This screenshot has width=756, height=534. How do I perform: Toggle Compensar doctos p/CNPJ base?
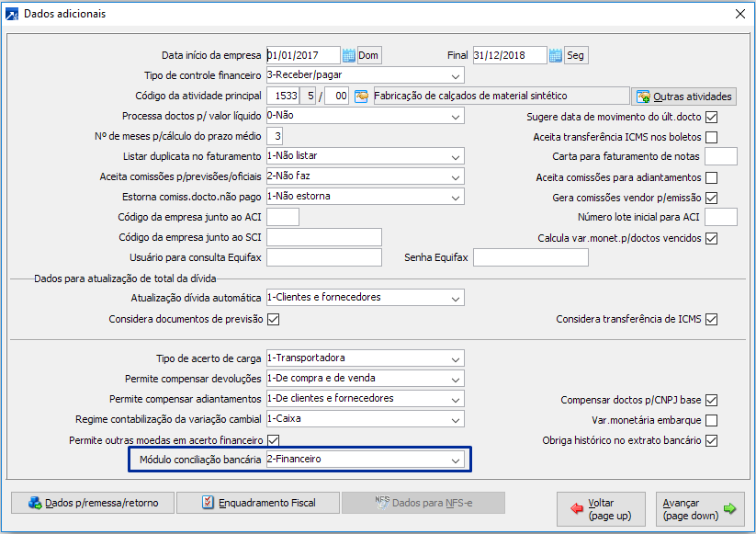click(712, 400)
